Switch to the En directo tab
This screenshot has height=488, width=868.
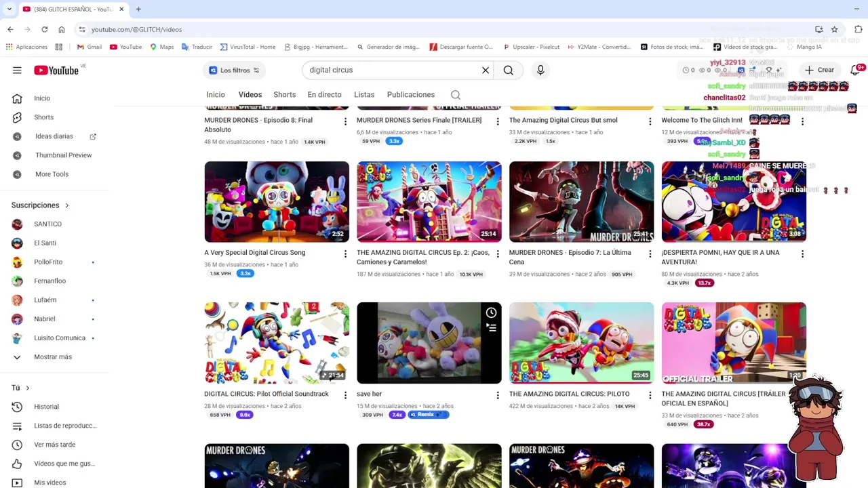tap(324, 95)
